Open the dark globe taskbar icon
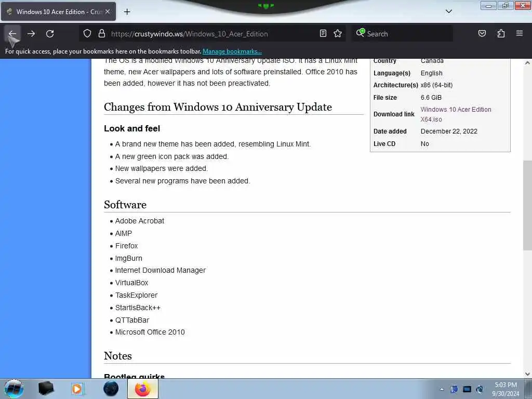532x399 pixels. tap(111, 389)
